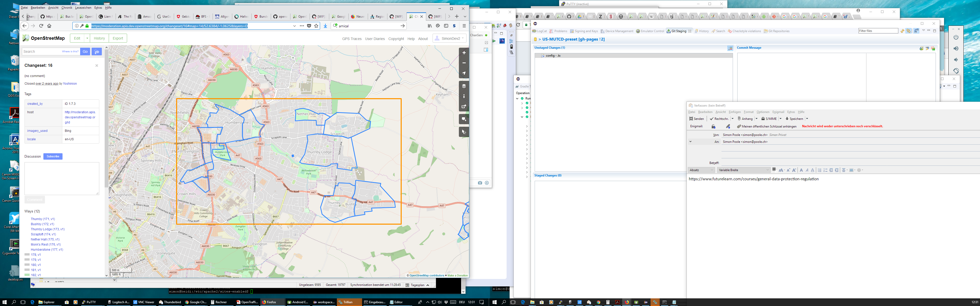Viewport: 980px width, 306px height.
Task: Open the Optionen menu in composer
Action: coord(763,112)
